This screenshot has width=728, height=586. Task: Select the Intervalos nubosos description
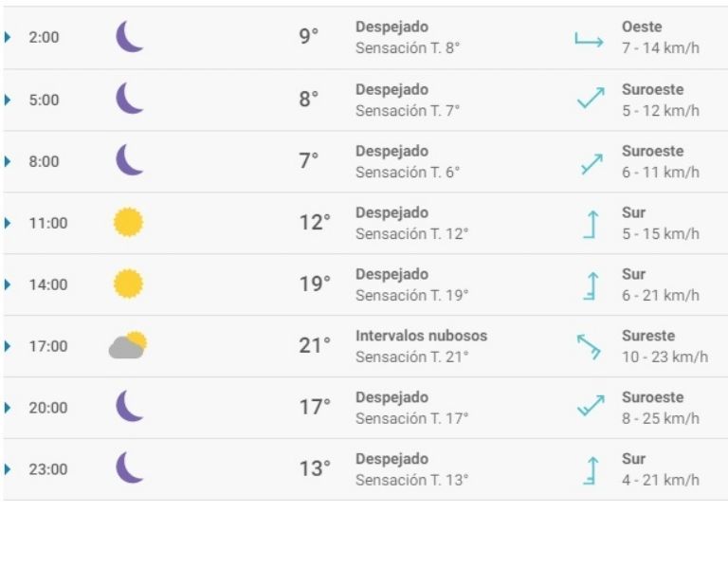pos(421,336)
